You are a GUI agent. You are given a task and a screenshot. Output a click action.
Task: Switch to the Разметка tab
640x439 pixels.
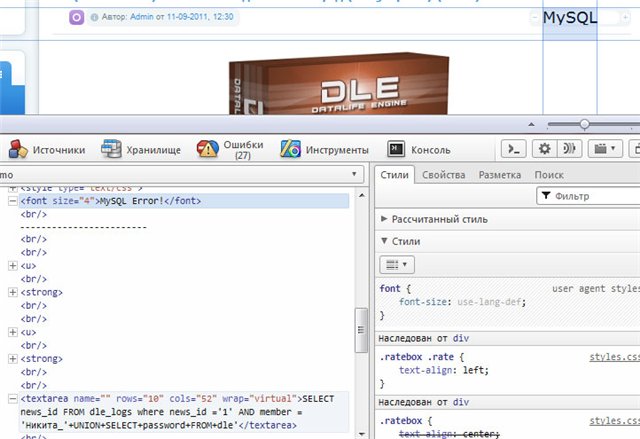pos(500,175)
